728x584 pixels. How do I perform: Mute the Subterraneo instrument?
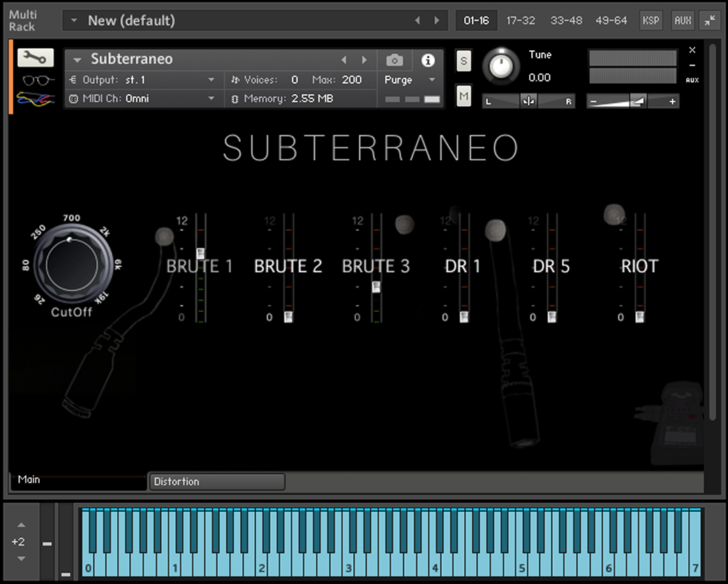463,96
